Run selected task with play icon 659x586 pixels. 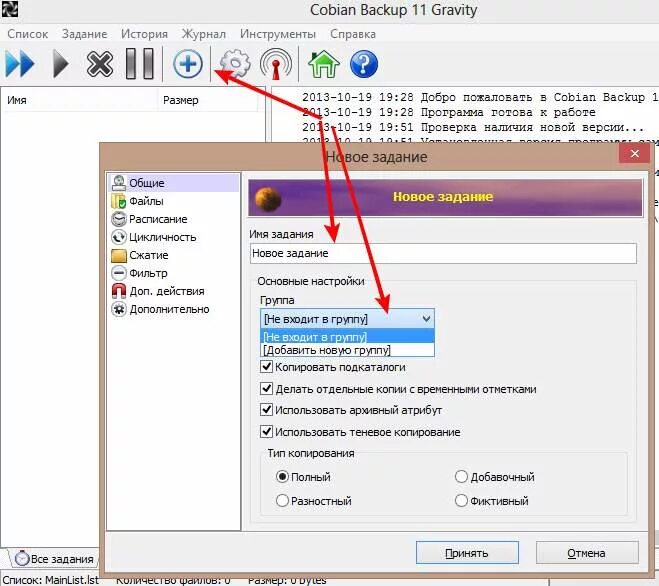coord(61,64)
